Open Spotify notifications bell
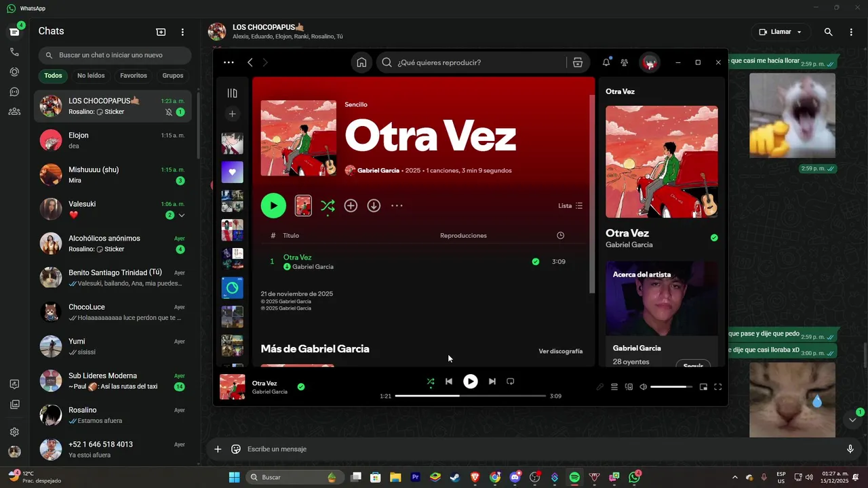This screenshot has height=488, width=868. [606, 62]
